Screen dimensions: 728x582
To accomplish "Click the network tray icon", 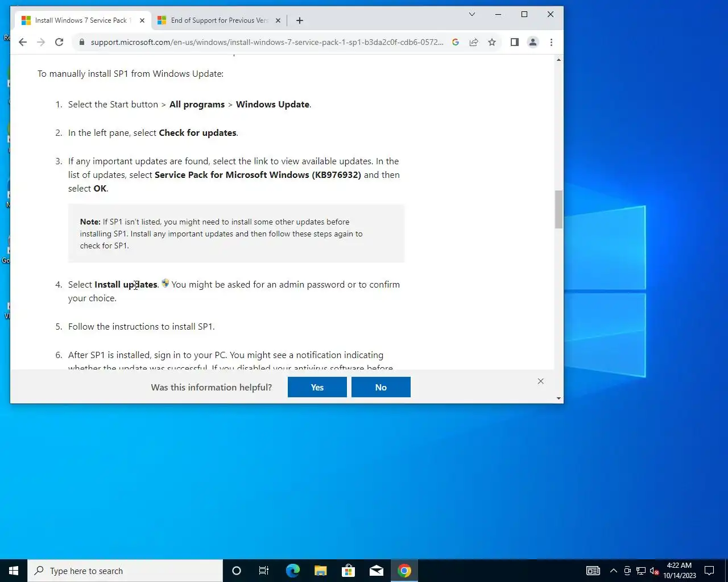I will pos(641,571).
